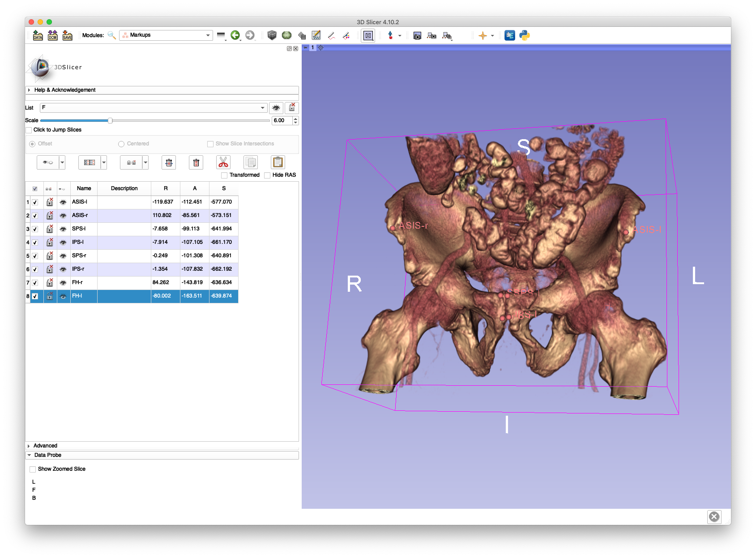This screenshot has width=756, height=558.
Task: Open the Scene Views camera icon
Action: (431, 35)
